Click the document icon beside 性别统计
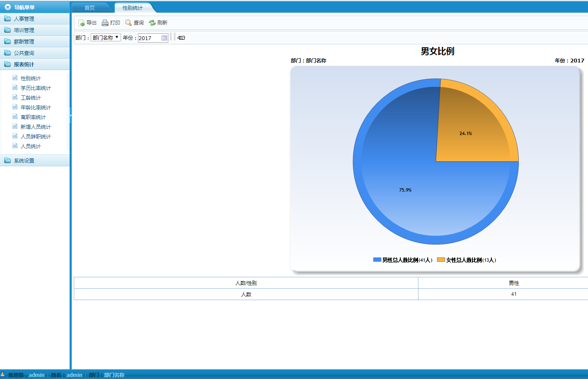 [x=15, y=78]
